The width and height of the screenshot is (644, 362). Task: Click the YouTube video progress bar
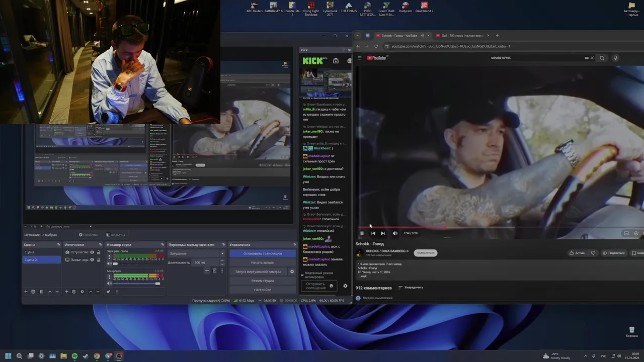[x=501, y=227]
